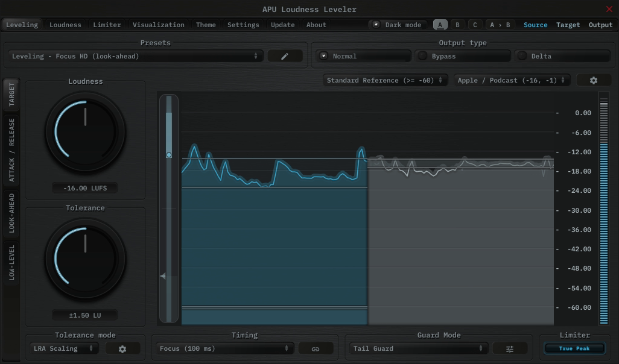Select snapshot slot B

coord(457,25)
